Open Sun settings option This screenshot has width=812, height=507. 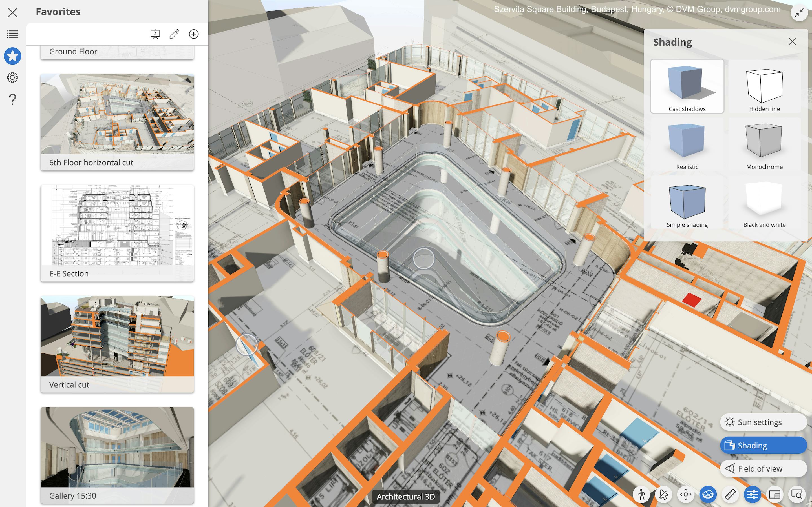tap(763, 422)
